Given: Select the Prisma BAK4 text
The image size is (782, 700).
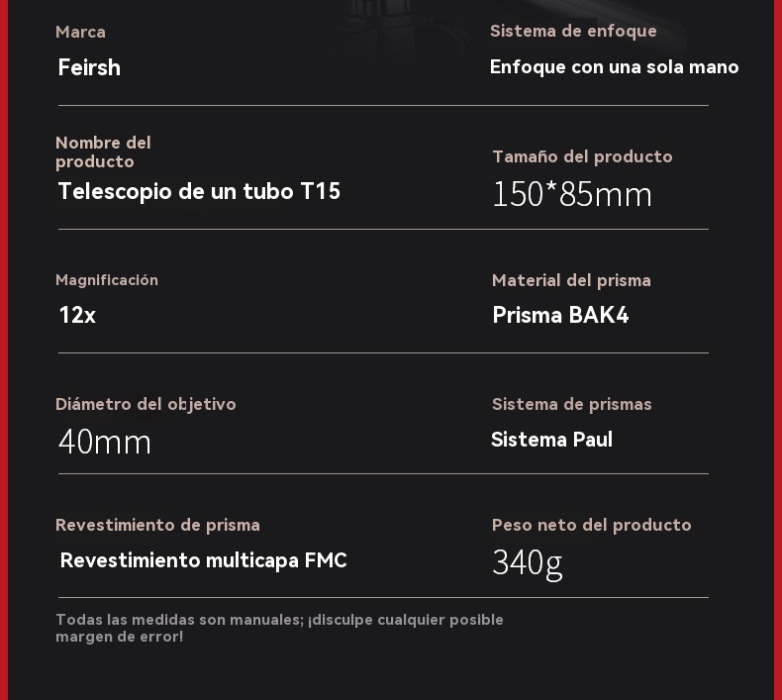Looking at the screenshot, I should pyautogui.click(x=560, y=315).
